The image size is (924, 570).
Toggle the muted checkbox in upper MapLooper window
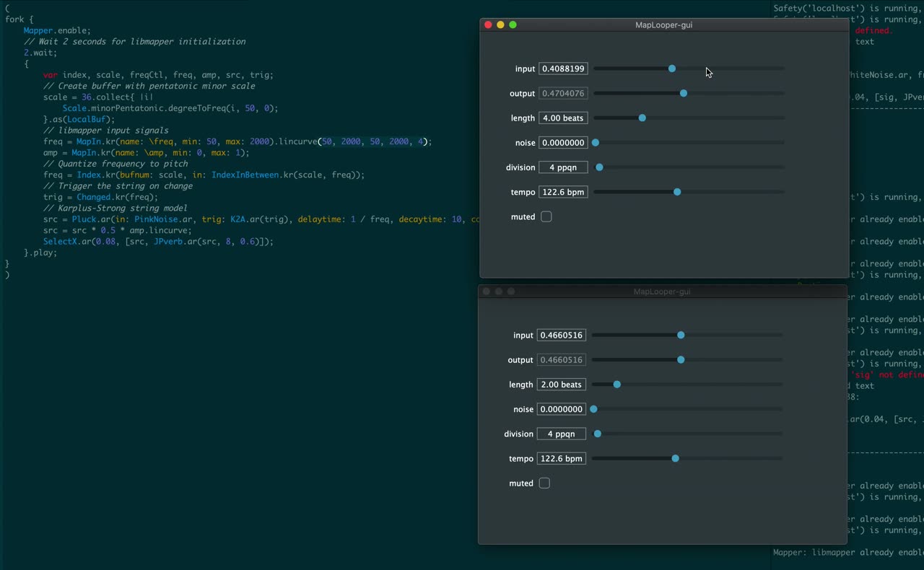(x=546, y=216)
